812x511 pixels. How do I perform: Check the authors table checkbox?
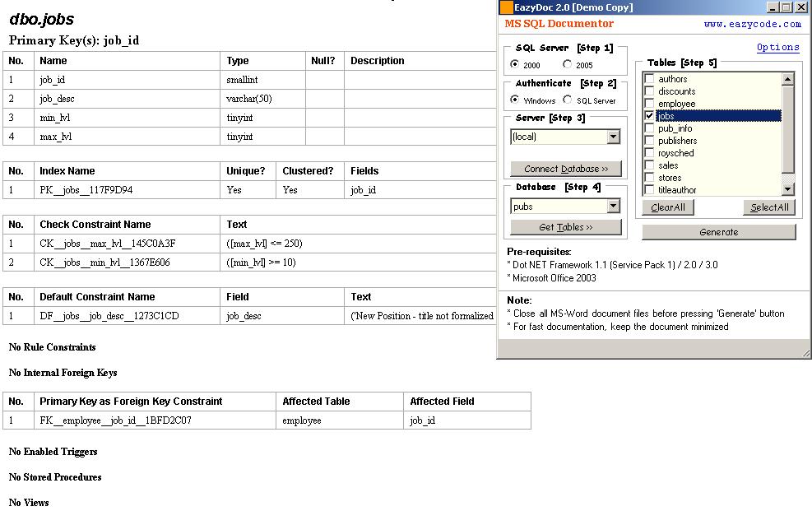[649, 79]
